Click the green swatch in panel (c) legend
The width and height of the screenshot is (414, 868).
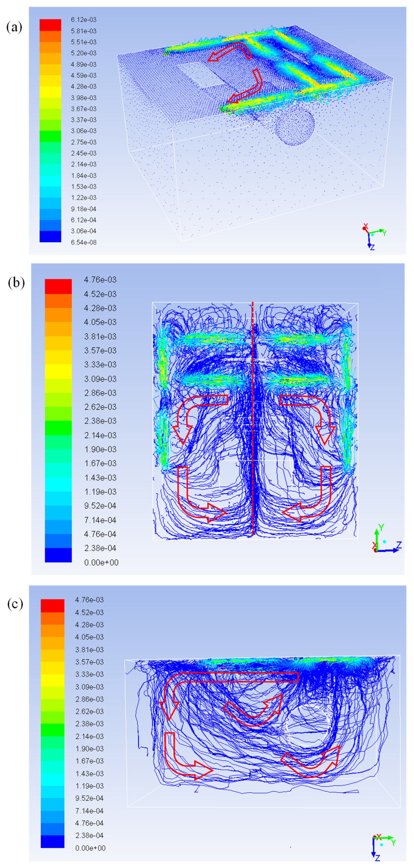[52, 730]
